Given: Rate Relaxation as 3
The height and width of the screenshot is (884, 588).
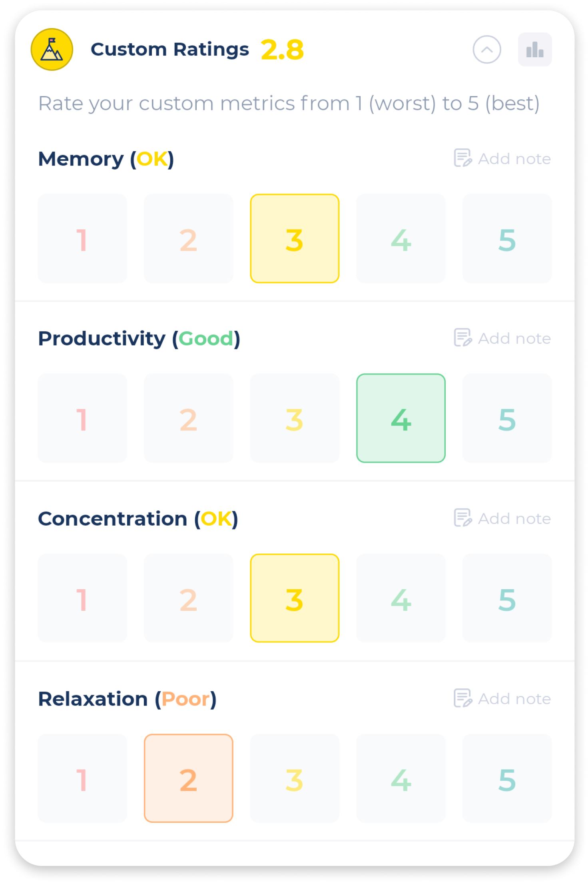Looking at the screenshot, I should click(x=295, y=778).
